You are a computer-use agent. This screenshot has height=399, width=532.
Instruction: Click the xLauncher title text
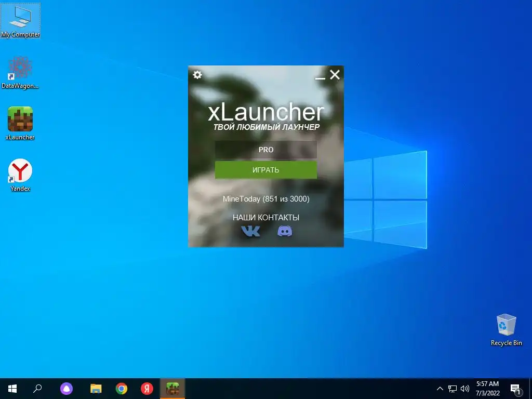[x=266, y=112]
